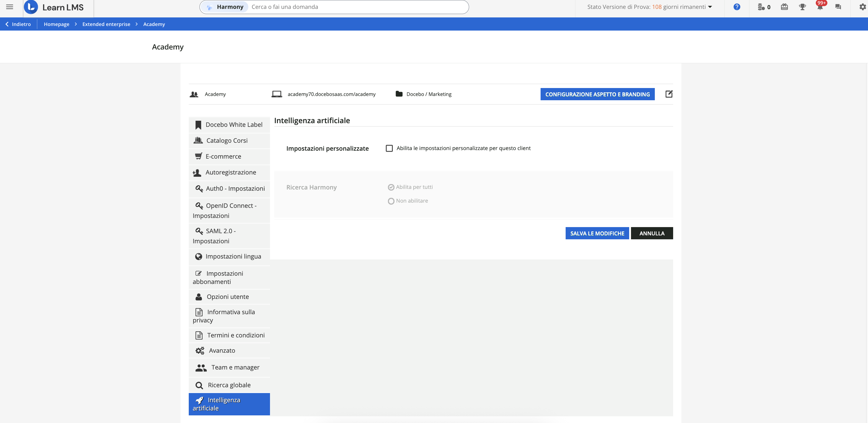Open the notifications bell icon
This screenshot has width=868, height=423.
(820, 7)
